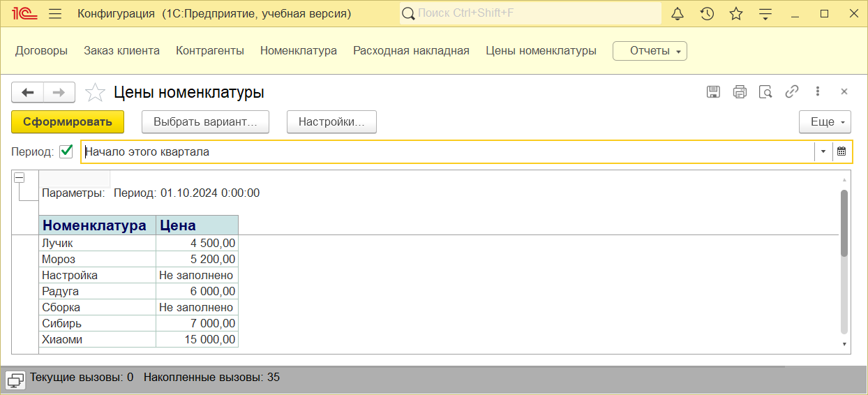868x395 pixels.
Task: Get link to the report icon
Action: click(x=791, y=91)
